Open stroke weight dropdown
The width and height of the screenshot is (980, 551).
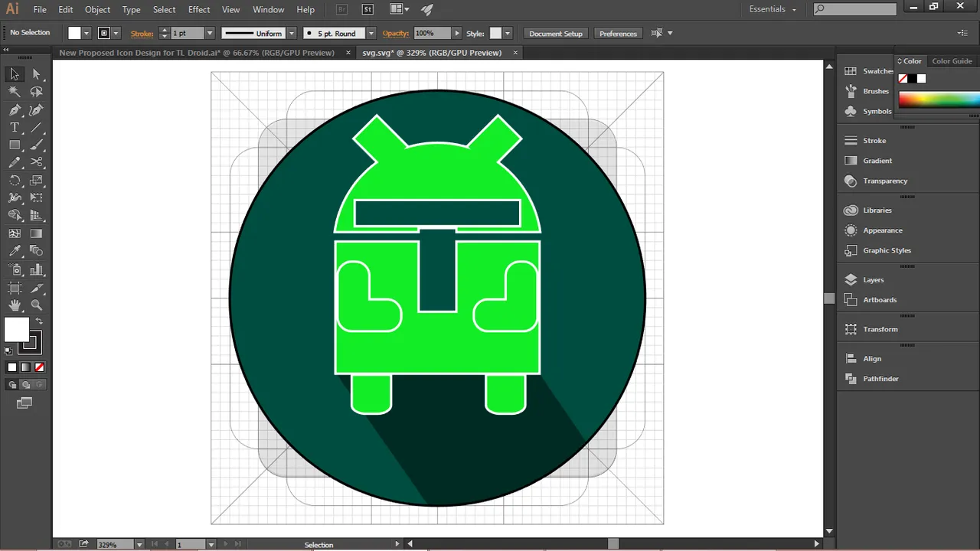click(209, 33)
